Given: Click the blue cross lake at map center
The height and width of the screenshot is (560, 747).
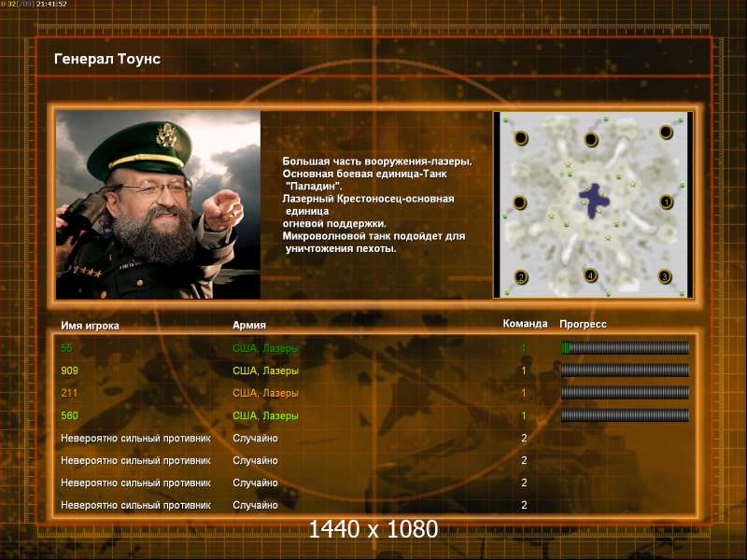Looking at the screenshot, I should 592,197.
